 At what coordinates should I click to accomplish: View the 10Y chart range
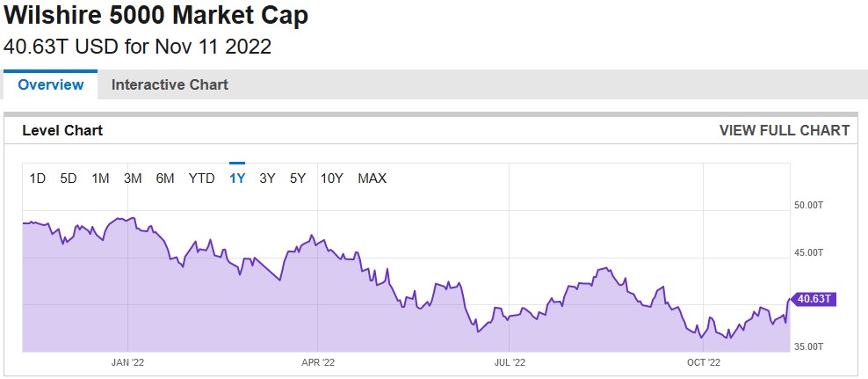click(331, 179)
